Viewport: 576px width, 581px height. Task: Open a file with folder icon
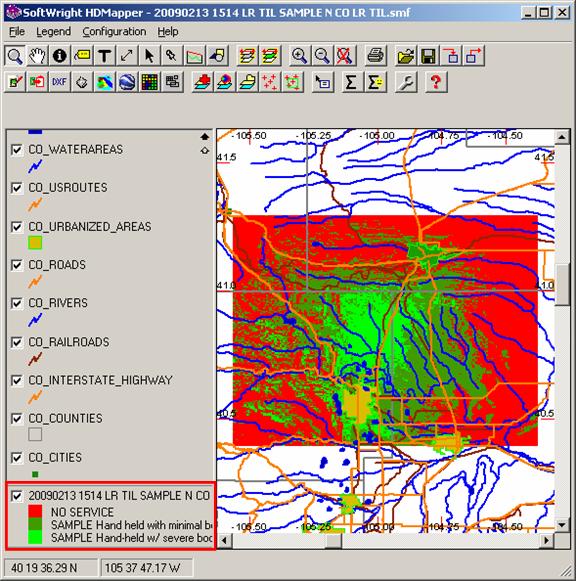click(x=406, y=56)
